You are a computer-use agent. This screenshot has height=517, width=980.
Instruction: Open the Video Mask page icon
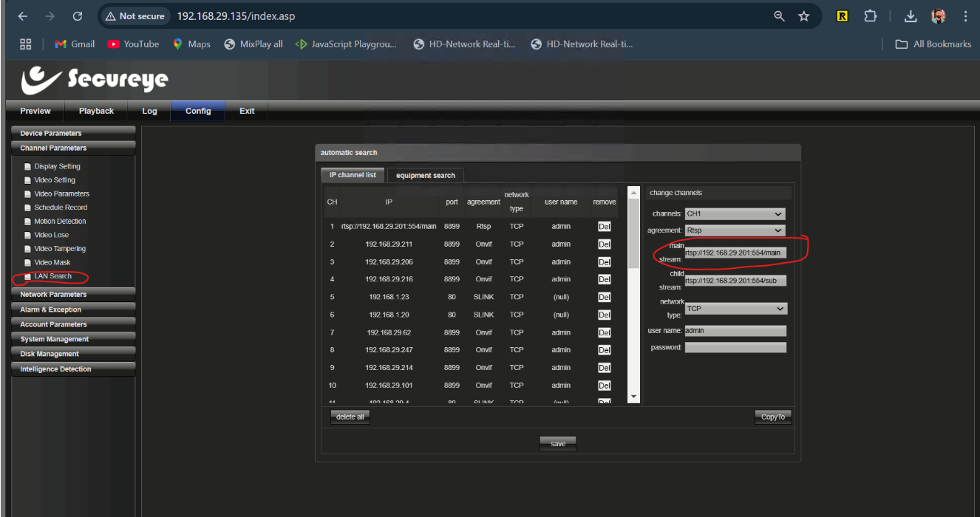click(27, 263)
